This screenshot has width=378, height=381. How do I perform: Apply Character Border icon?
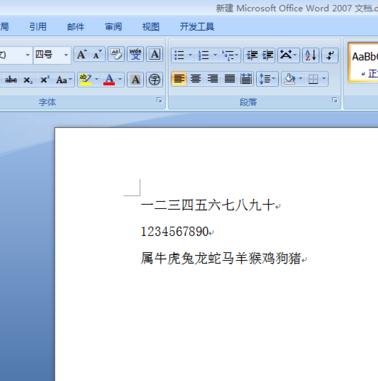tap(154, 54)
